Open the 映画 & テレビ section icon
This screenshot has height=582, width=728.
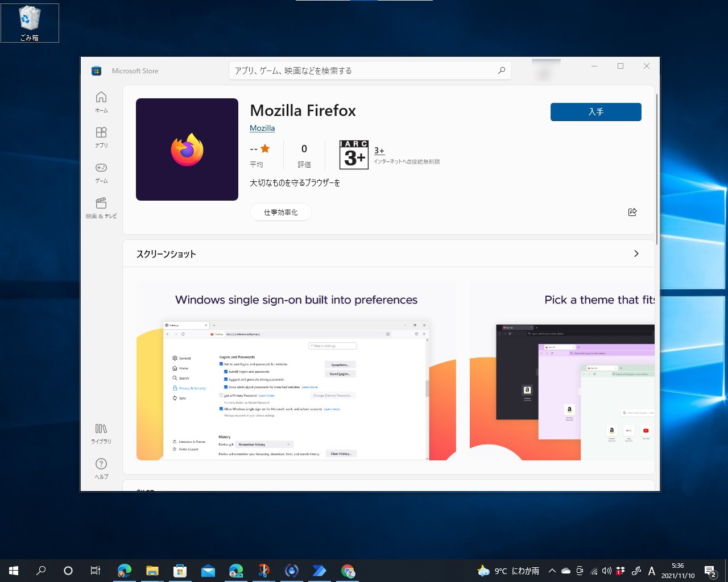pyautogui.click(x=101, y=206)
